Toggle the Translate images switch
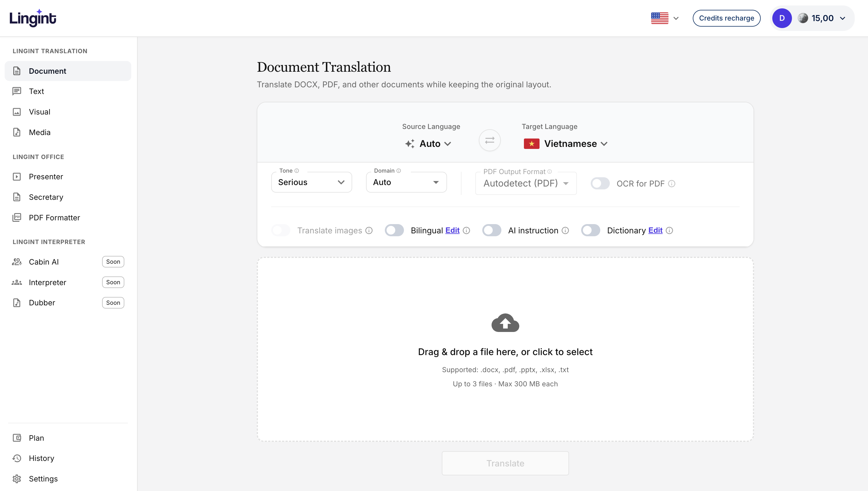Viewport: 868px width, 491px height. 281,230
